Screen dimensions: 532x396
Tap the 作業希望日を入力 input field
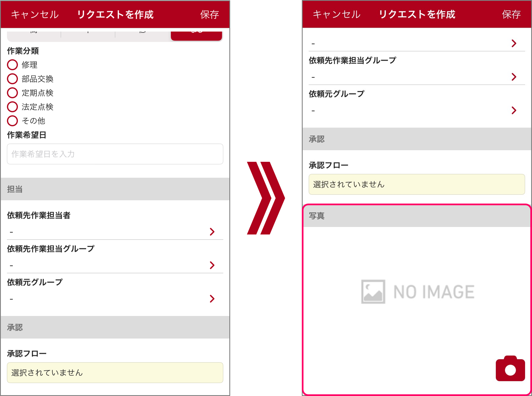pyautogui.click(x=115, y=154)
